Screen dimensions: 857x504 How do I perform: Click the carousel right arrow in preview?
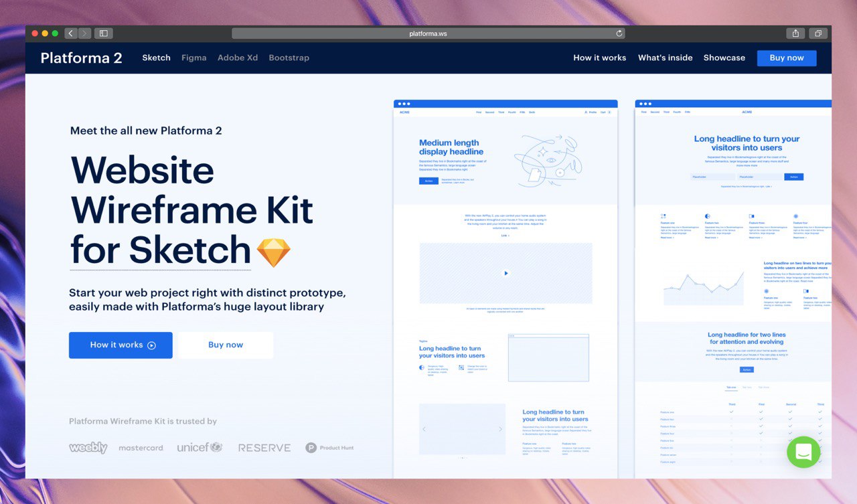coord(501,429)
